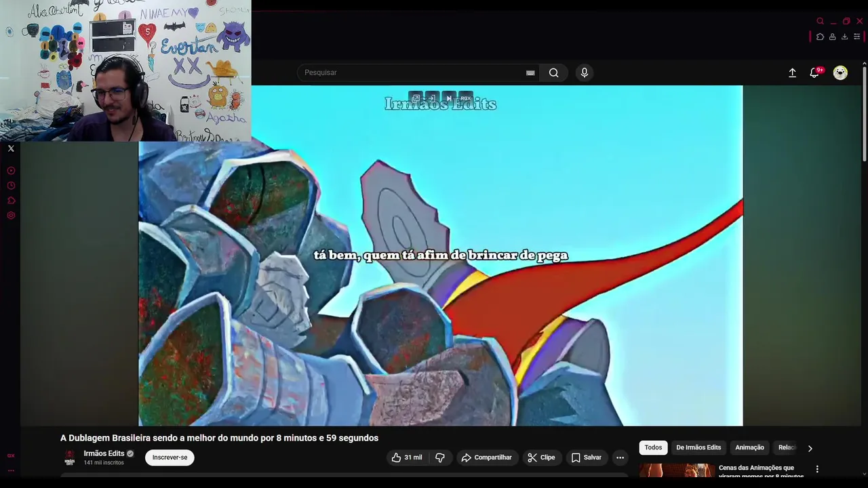The width and height of the screenshot is (868, 488).
Task: Open sidebar three-dots more options
Action: tap(11, 470)
